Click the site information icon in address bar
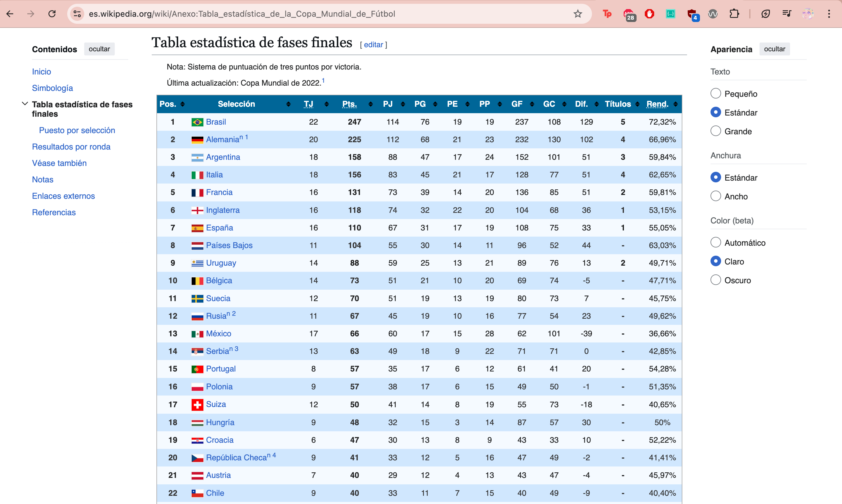The image size is (842, 504). (77, 14)
